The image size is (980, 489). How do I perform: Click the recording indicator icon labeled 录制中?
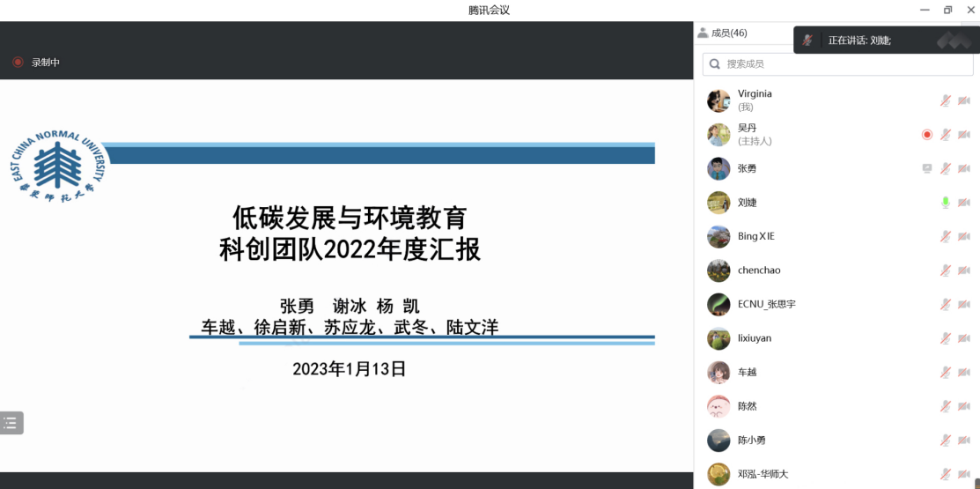(x=18, y=63)
